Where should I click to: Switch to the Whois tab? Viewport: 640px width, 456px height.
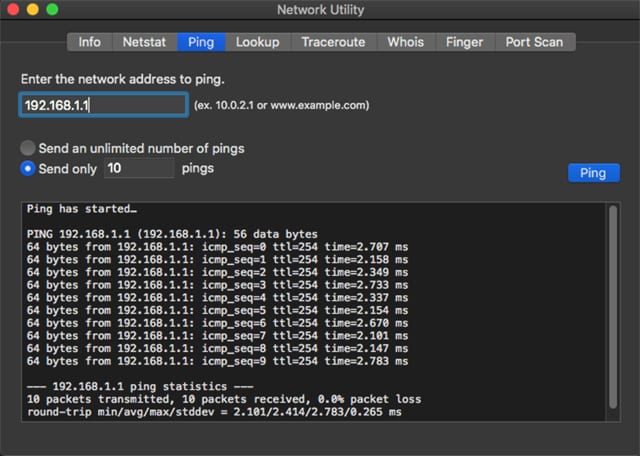click(405, 42)
